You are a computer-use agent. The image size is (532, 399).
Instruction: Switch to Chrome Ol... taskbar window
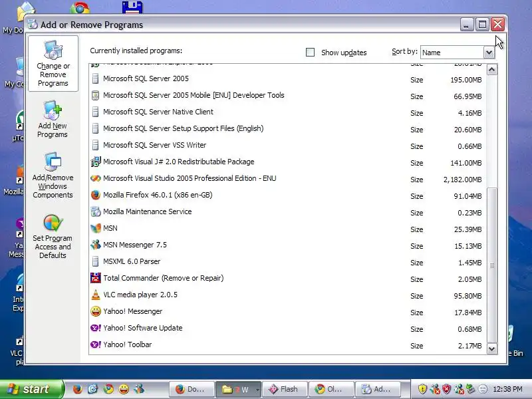[x=331, y=389]
